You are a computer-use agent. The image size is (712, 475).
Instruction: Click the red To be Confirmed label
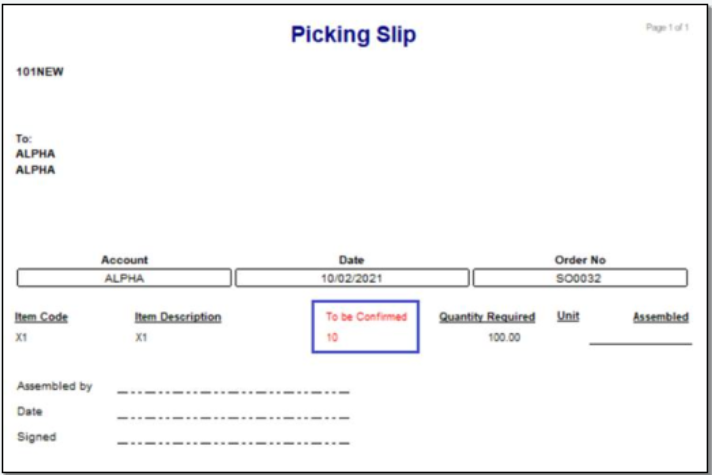coord(366,317)
